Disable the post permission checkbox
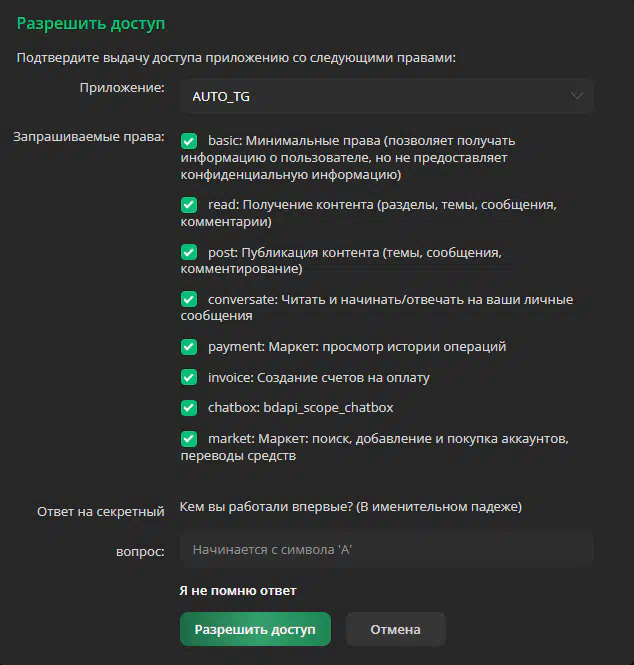This screenshot has width=634, height=665. point(189,252)
